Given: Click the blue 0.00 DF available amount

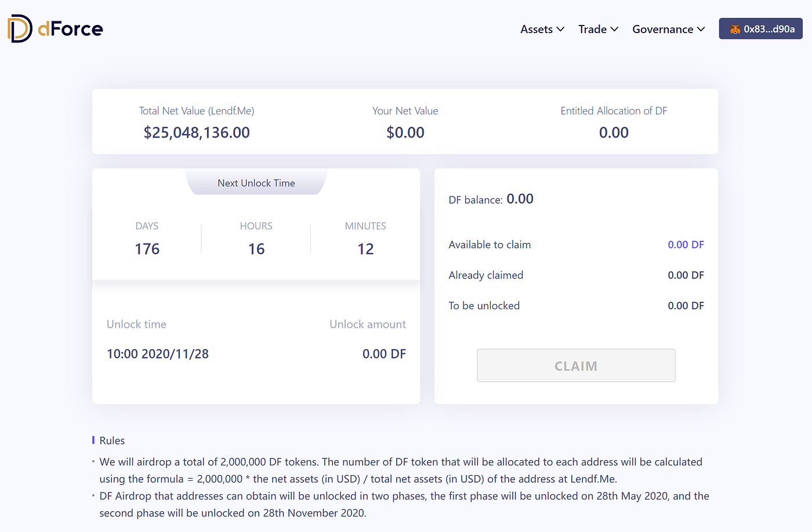Looking at the screenshot, I should (x=686, y=245).
